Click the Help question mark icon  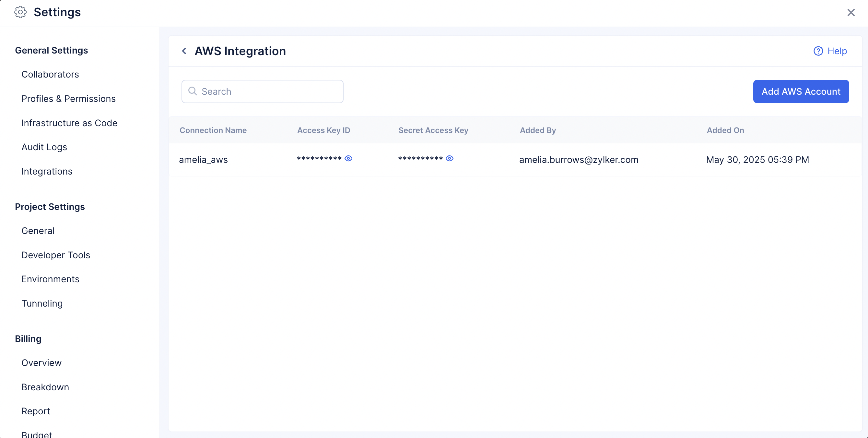[818, 51]
